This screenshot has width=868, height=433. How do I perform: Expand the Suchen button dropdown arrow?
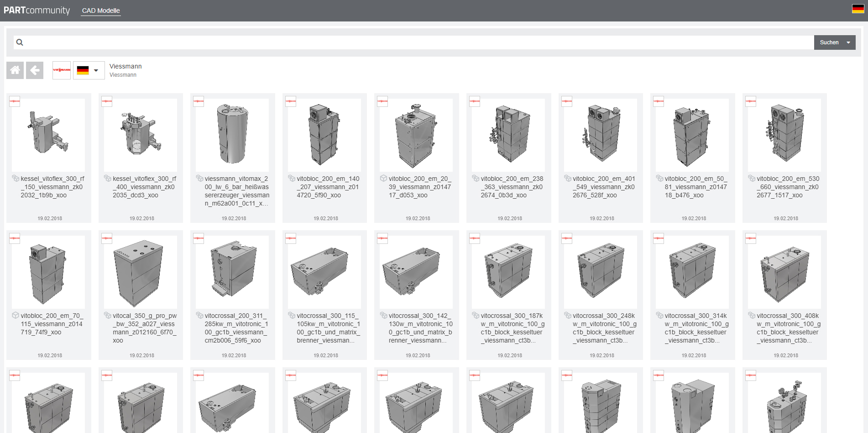click(848, 42)
